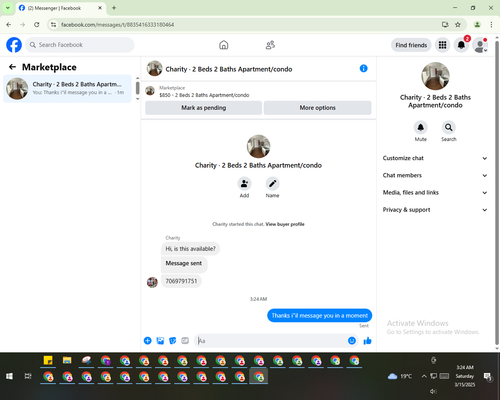The height and width of the screenshot is (400, 500).
Task: Click the browser back arrow
Action: pyautogui.click(x=9, y=25)
